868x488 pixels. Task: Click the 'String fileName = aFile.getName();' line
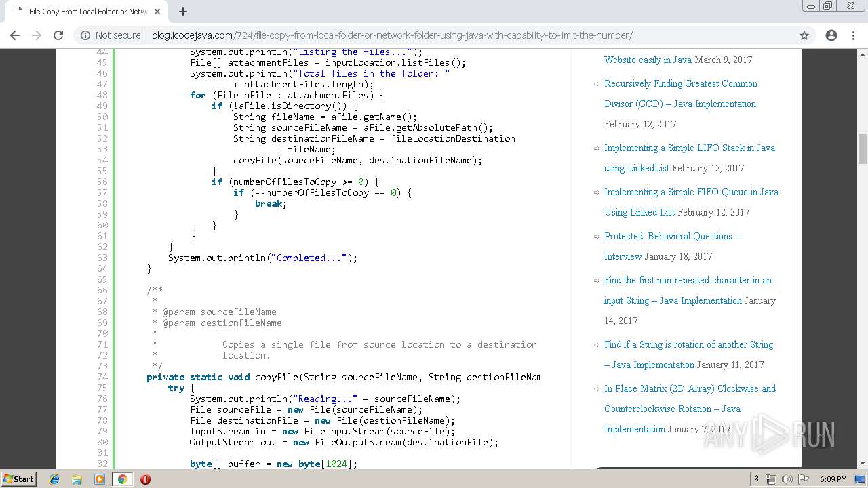pyautogui.click(x=325, y=117)
